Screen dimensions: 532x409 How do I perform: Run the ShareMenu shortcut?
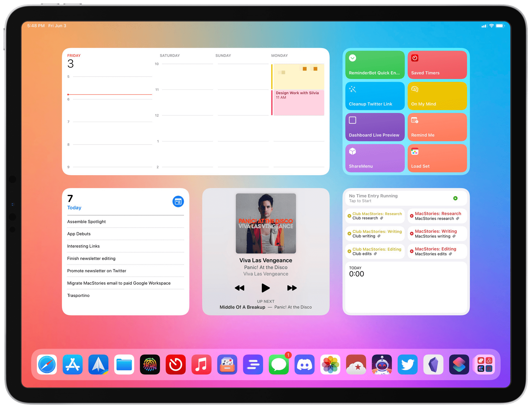375,158
